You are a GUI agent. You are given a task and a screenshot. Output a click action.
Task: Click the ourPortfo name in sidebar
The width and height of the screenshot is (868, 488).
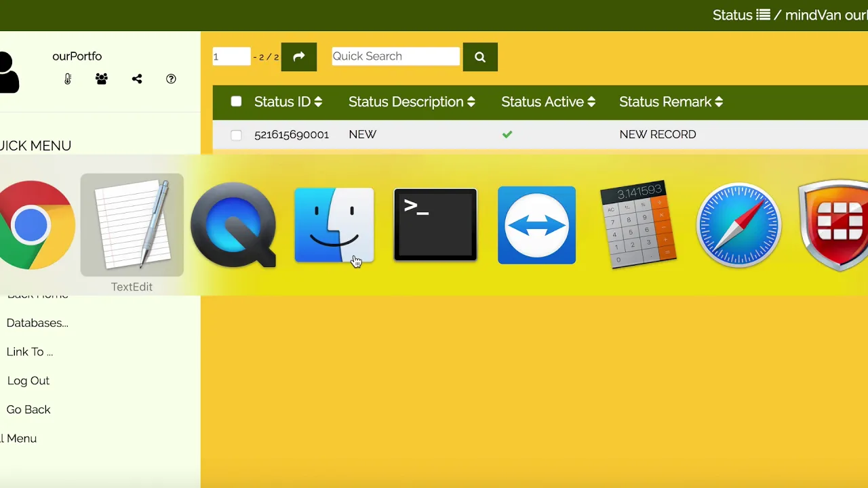(77, 56)
